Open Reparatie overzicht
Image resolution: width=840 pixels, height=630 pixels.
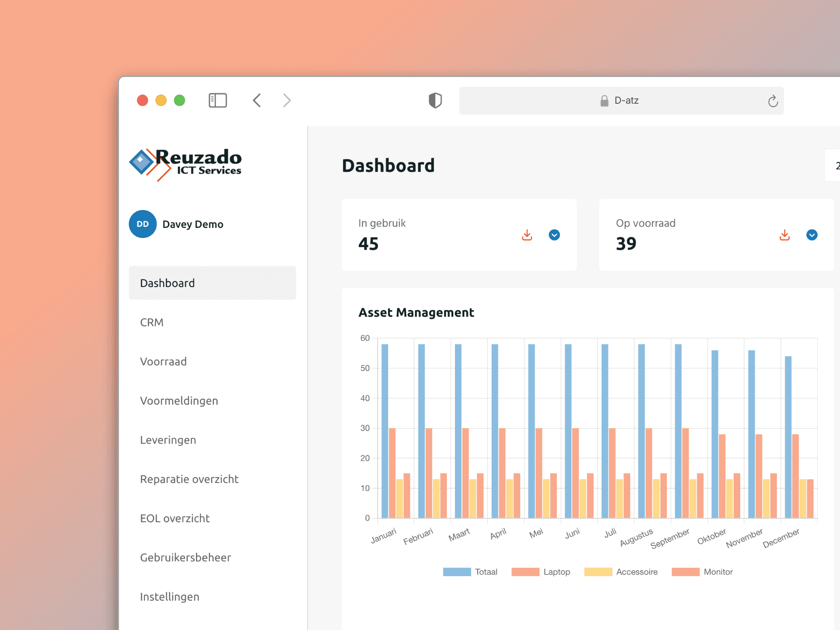pyautogui.click(x=189, y=479)
